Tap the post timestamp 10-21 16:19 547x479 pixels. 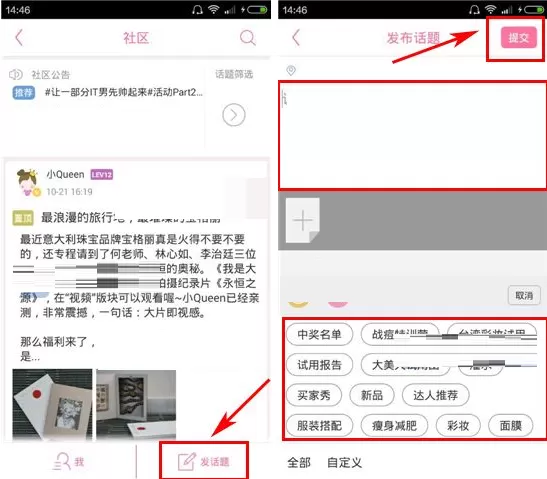pos(69,192)
